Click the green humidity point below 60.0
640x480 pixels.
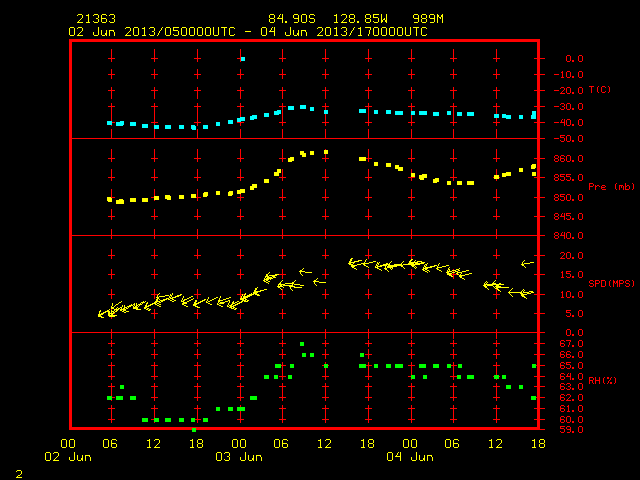coord(194,430)
